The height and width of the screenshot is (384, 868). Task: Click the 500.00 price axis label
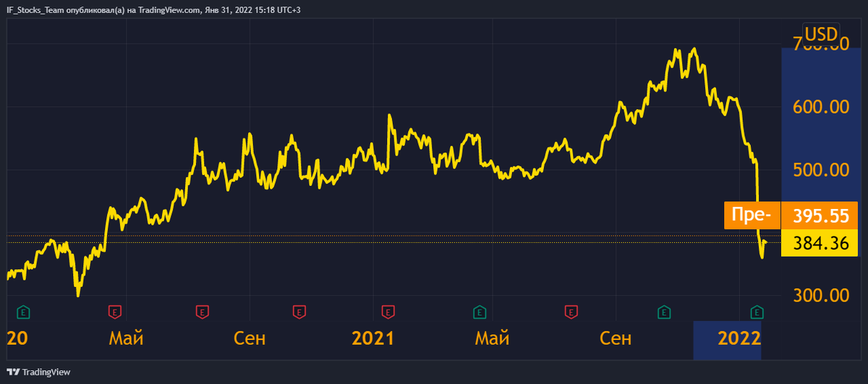pyautogui.click(x=820, y=169)
